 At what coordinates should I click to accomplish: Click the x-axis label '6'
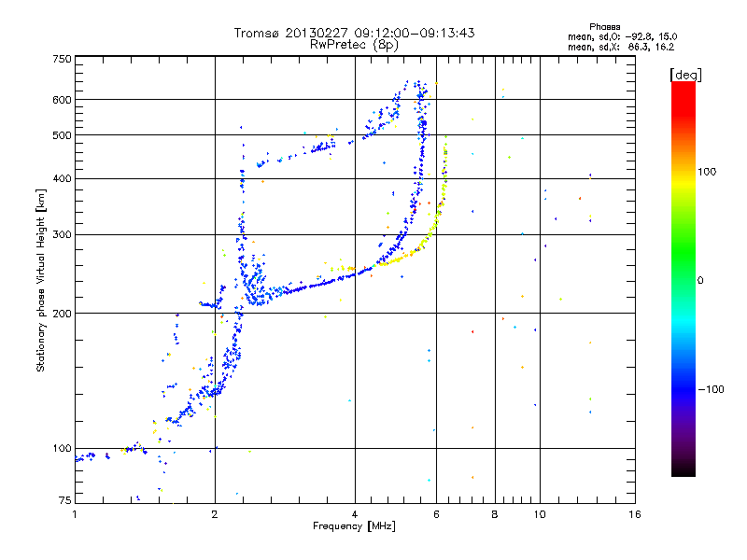click(436, 514)
